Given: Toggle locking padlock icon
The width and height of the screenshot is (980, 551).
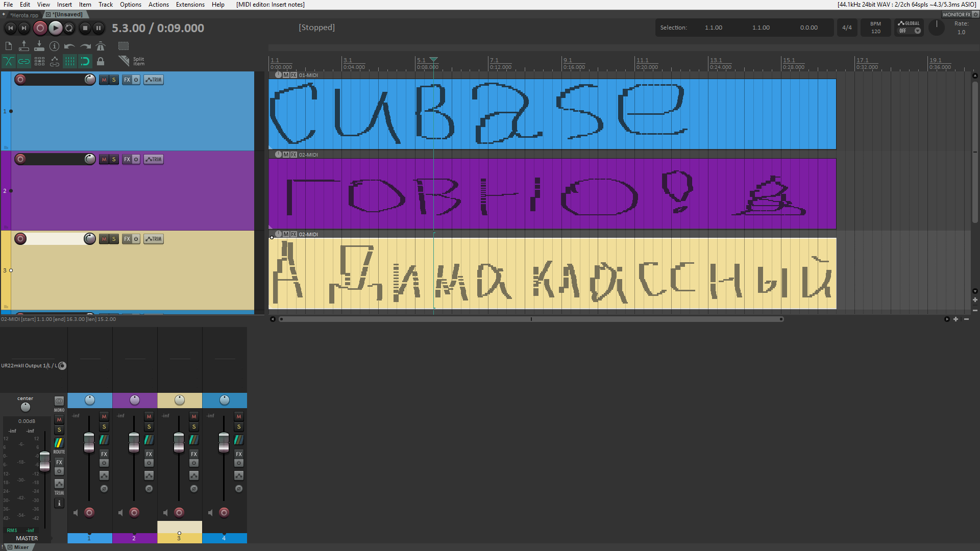Looking at the screenshot, I should [x=101, y=62].
